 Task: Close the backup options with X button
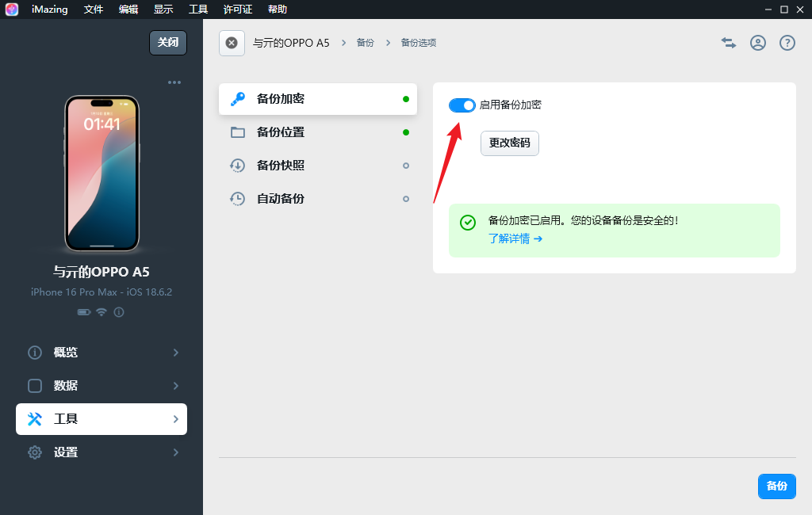click(232, 43)
